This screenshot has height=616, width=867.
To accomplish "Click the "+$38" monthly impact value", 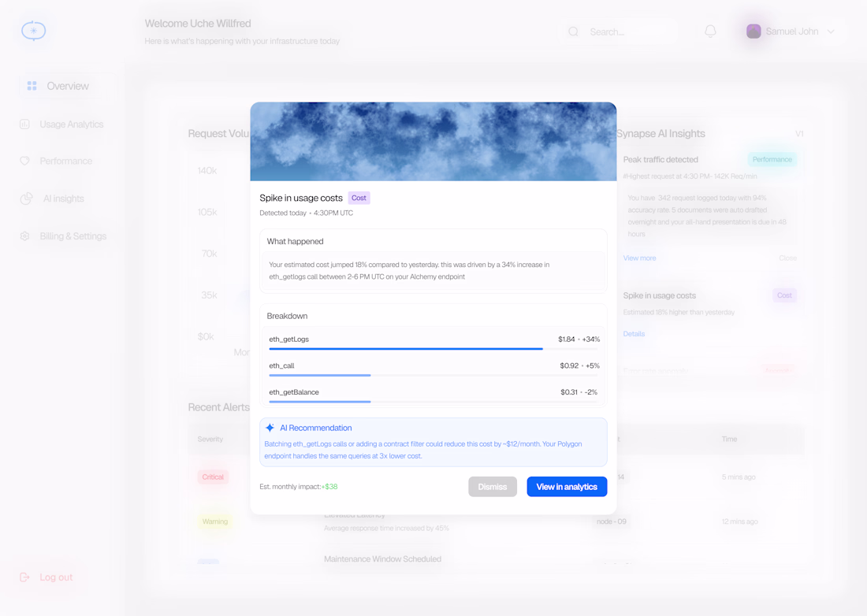I will tap(329, 487).
